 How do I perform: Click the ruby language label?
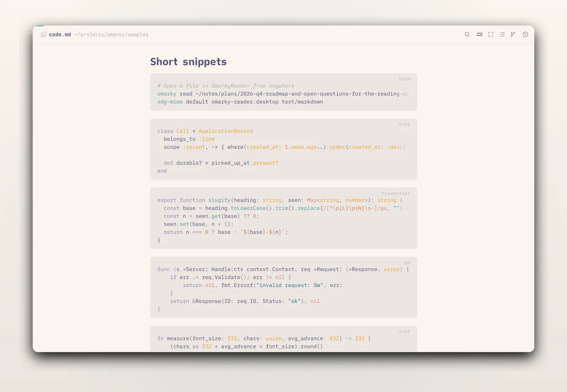[x=404, y=124]
